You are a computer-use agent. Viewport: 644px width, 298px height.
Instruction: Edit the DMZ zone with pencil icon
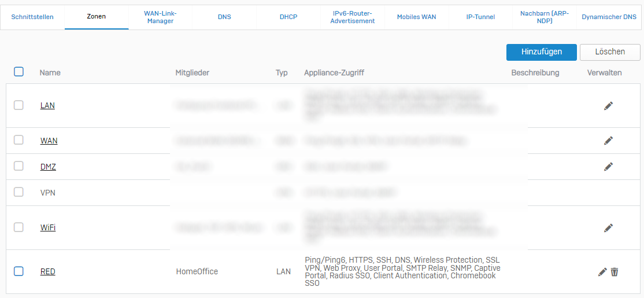608,167
